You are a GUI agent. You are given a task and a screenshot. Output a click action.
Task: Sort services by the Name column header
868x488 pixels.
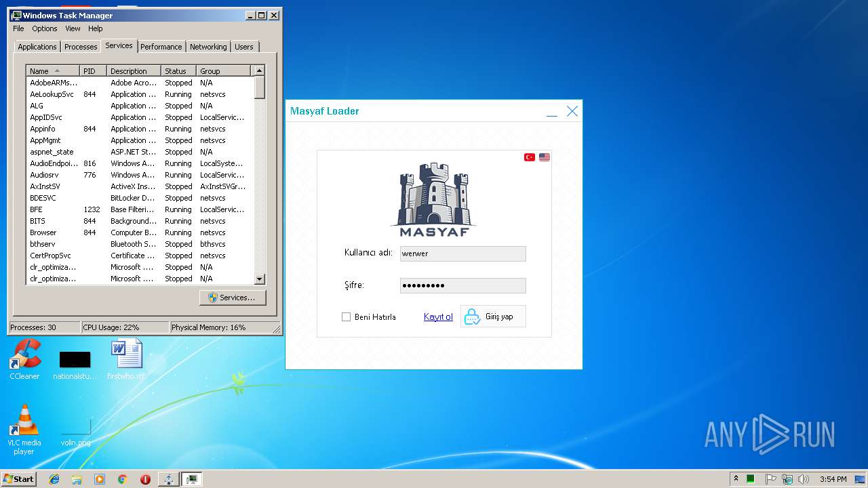coord(53,71)
